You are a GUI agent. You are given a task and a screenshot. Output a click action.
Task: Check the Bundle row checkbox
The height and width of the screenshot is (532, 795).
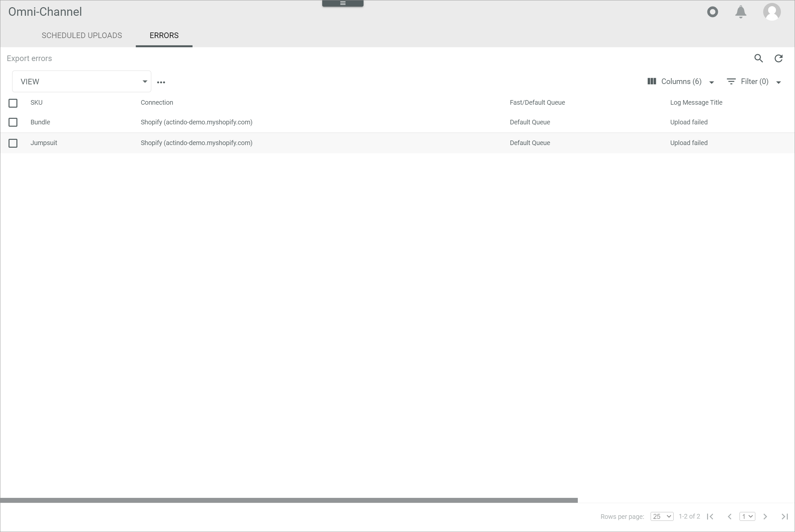click(x=13, y=122)
